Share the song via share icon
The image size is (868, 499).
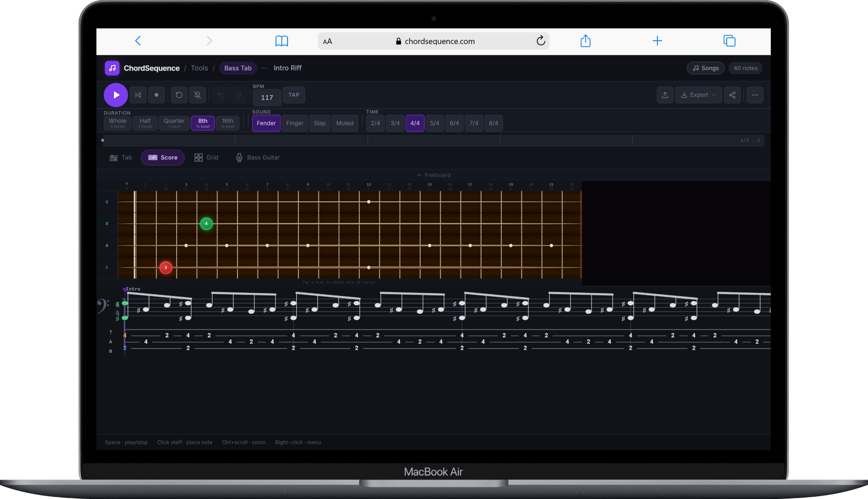[x=732, y=95]
